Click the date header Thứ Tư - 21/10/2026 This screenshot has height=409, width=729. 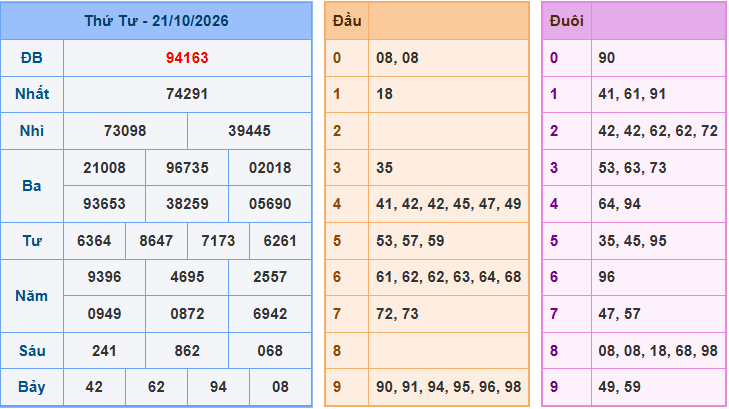tap(156, 21)
